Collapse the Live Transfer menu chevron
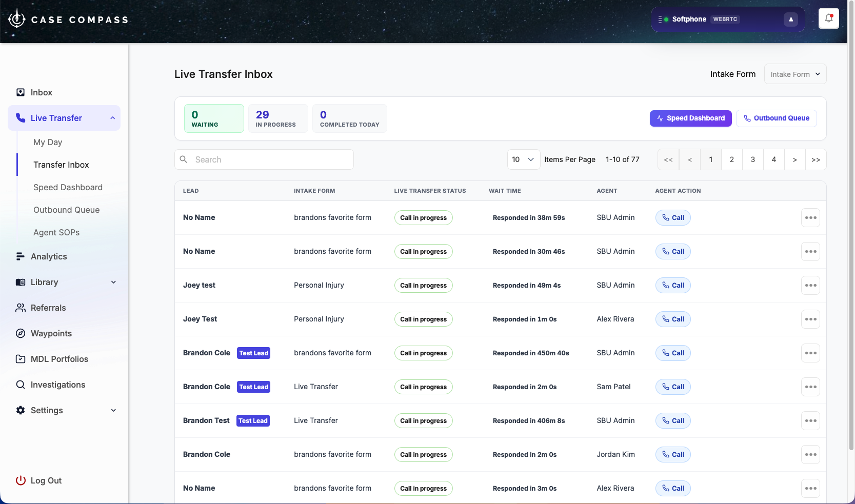The image size is (855, 504). tap(112, 118)
